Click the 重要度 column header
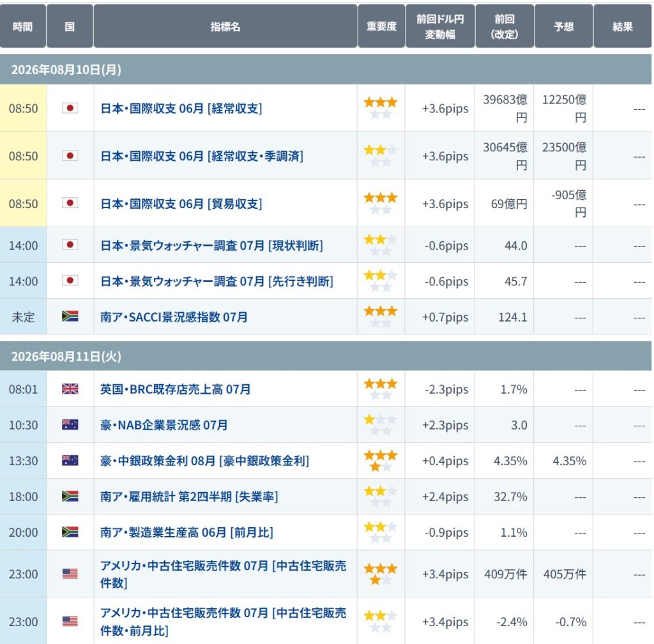This screenshot has height=644, width=654. click(x=381, y=26)
